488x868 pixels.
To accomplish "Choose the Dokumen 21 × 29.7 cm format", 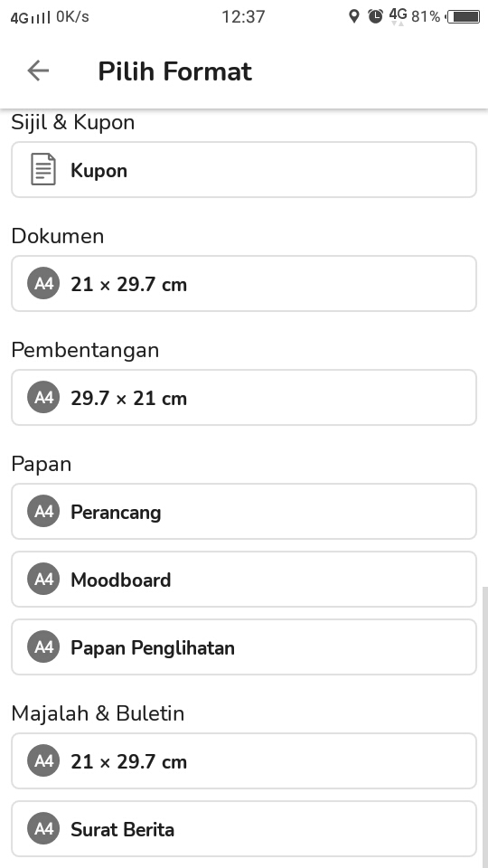I will (x=244, y=283).
